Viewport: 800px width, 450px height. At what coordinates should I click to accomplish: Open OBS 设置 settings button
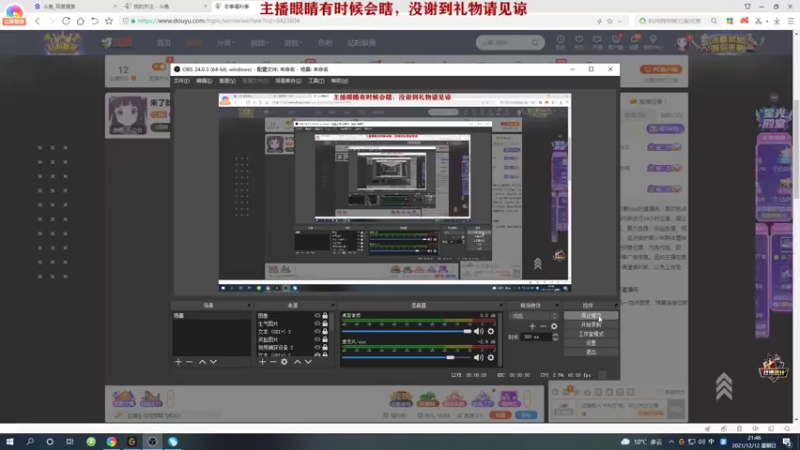click(x=591, y=343)
